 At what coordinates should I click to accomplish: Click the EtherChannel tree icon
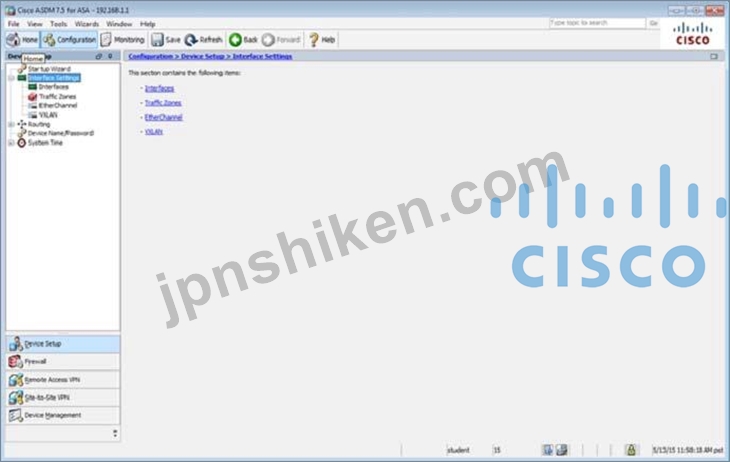32,106
